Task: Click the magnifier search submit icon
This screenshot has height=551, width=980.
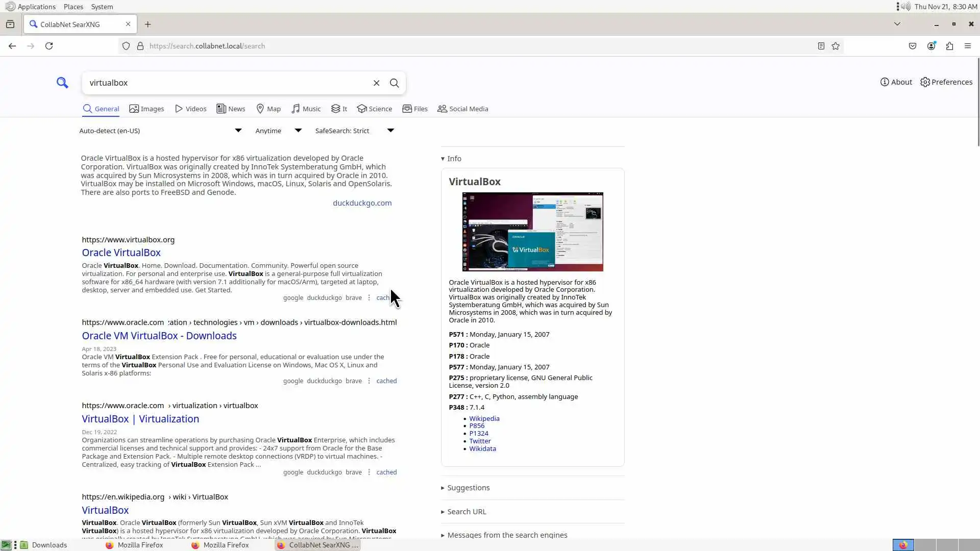Action: pos(394,83)
